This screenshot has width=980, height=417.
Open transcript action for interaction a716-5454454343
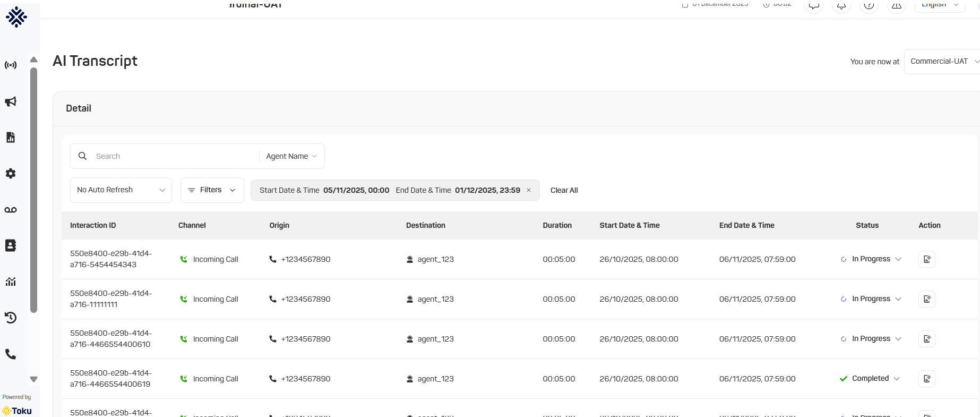pos(926,259)
